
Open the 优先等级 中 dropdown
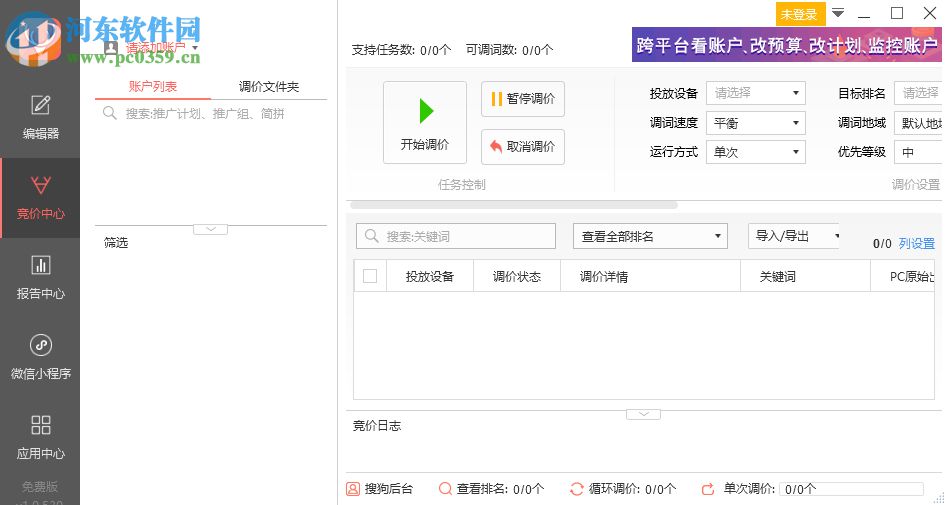pos(918,152)
